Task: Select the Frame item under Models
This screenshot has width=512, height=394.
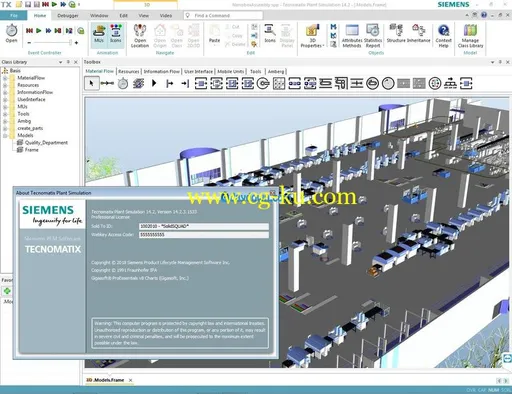Action: point(31,150)
